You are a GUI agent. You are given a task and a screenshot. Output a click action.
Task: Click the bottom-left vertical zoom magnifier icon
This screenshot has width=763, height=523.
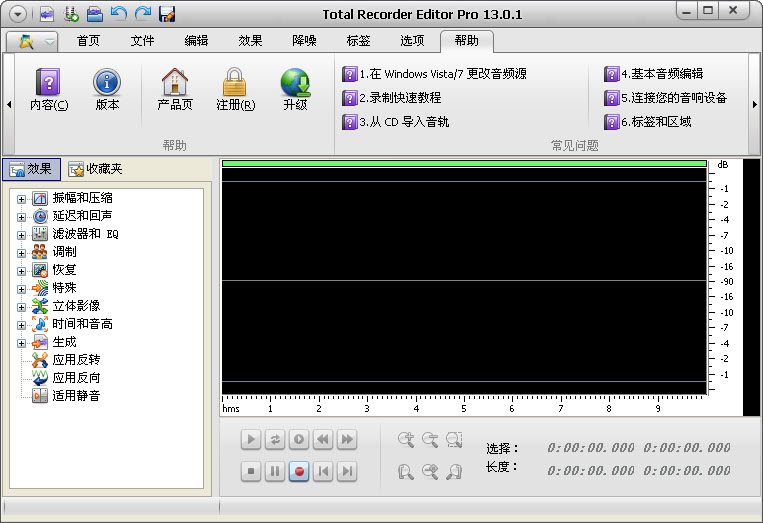406,471
